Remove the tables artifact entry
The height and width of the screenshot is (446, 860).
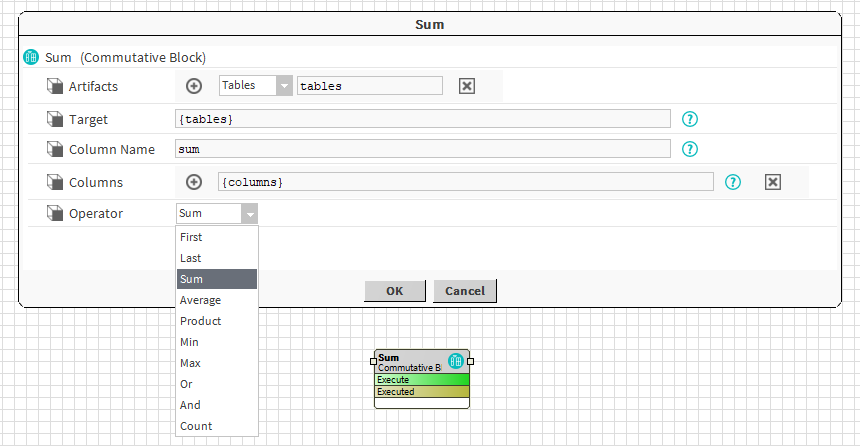pos(466,86)
